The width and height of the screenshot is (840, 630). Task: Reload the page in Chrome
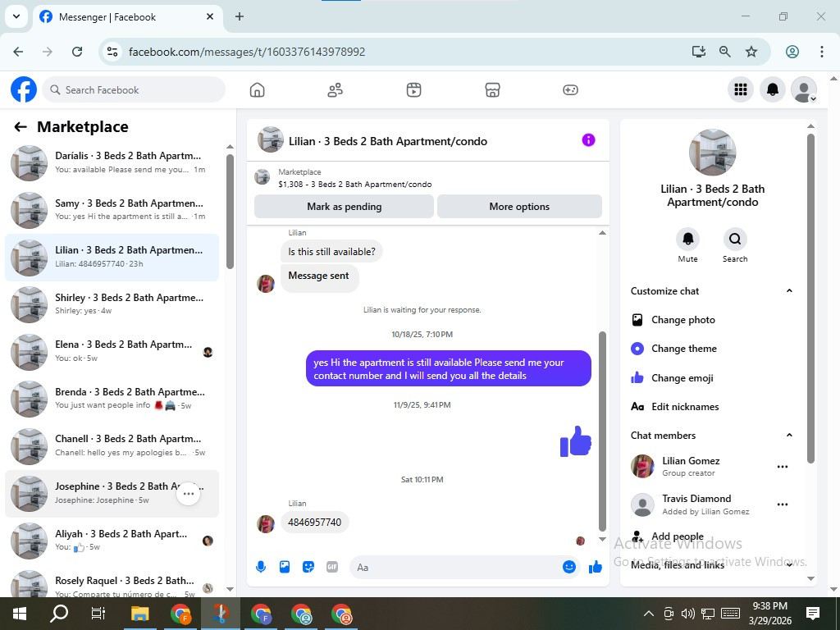click(77, 52)
